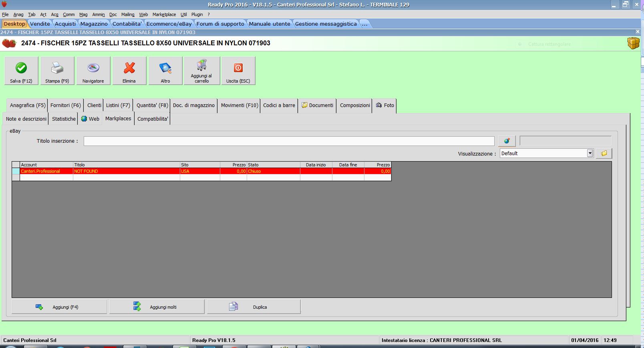Open the Statistiche tab
The height and width of the screenshot is (348, 644).
pos(64,119)
